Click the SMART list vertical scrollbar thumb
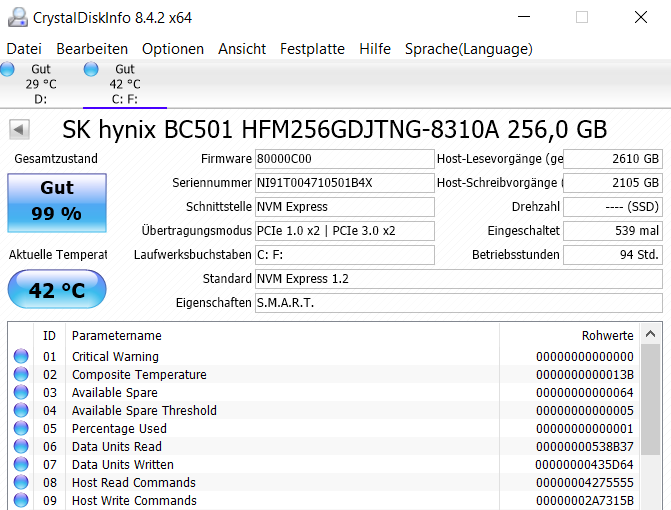This screenshot has height=510, width=671. pyautogui.click(x=650, y=399)
